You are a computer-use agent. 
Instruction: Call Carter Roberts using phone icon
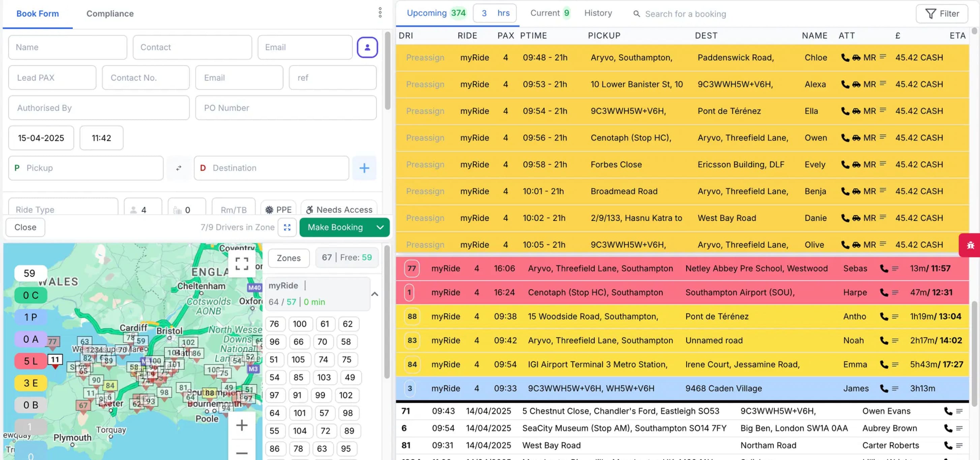click(948, 446)
